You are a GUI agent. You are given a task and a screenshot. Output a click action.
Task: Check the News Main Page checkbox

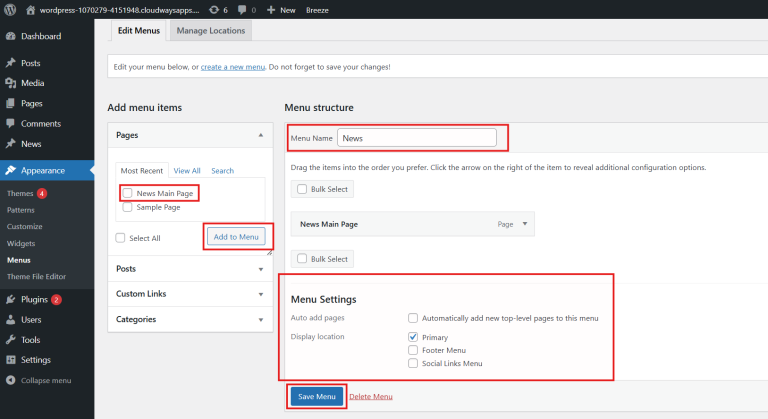[x=127, y=193]
